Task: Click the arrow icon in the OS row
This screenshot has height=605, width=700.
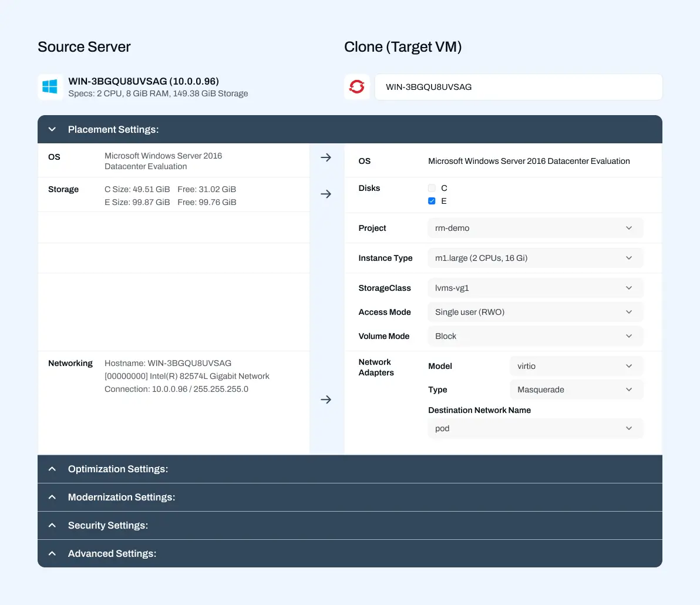Action: pyautogui.click(x=326, y=157)
